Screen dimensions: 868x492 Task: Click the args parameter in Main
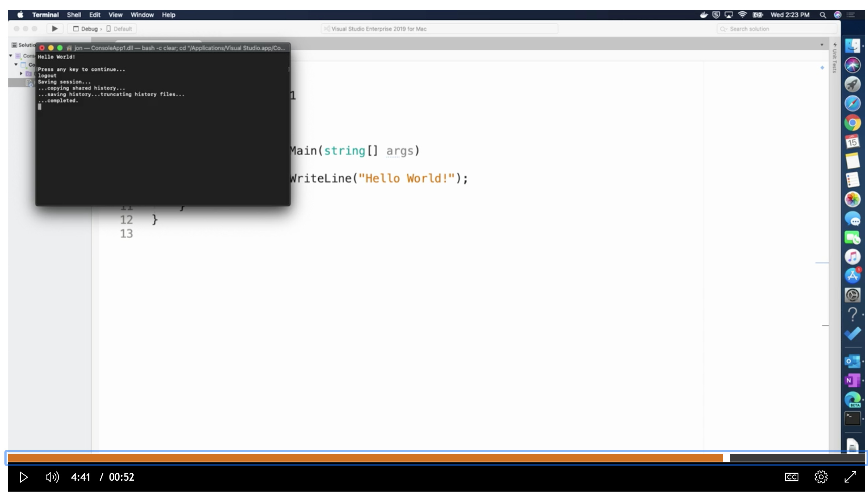pos(400,151)
